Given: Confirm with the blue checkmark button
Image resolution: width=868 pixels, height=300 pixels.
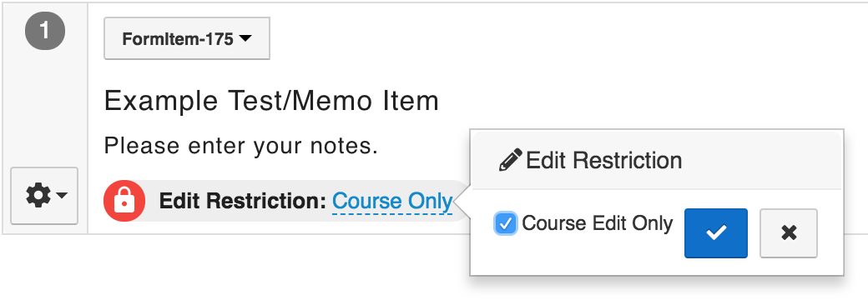Looking at the screenshot, I should pos(716,233).
